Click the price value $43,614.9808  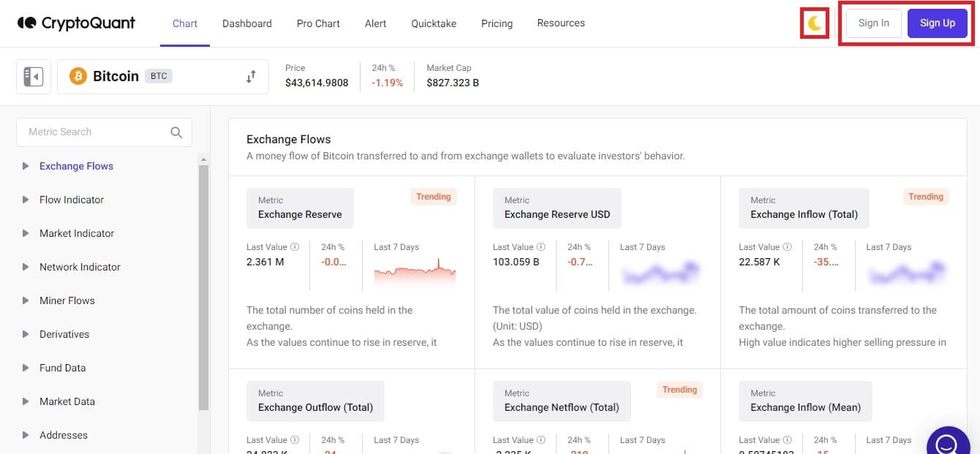pyautogui.click(x=317, y=83)
